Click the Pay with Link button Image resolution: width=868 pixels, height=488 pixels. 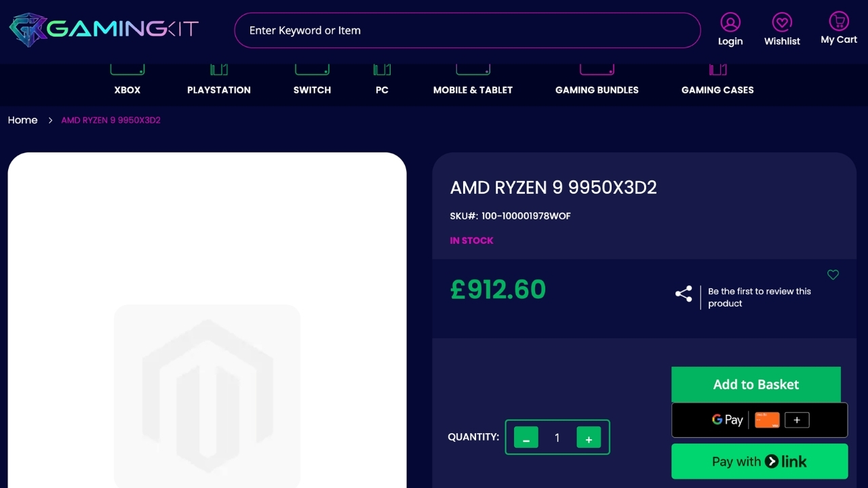(759, 462)
